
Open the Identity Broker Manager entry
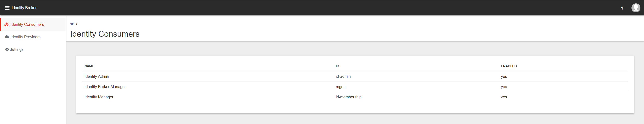[105, 87]
